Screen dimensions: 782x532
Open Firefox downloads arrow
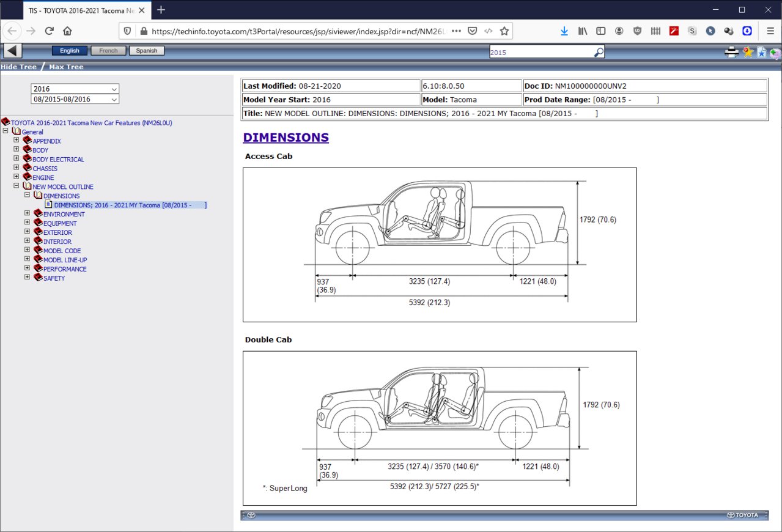[x=564, y=31]
